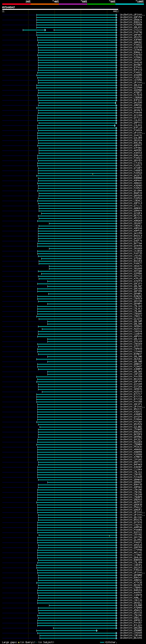Select hit UniRef100_B9TBB7

pyautogui.click(x=131, y=65)
